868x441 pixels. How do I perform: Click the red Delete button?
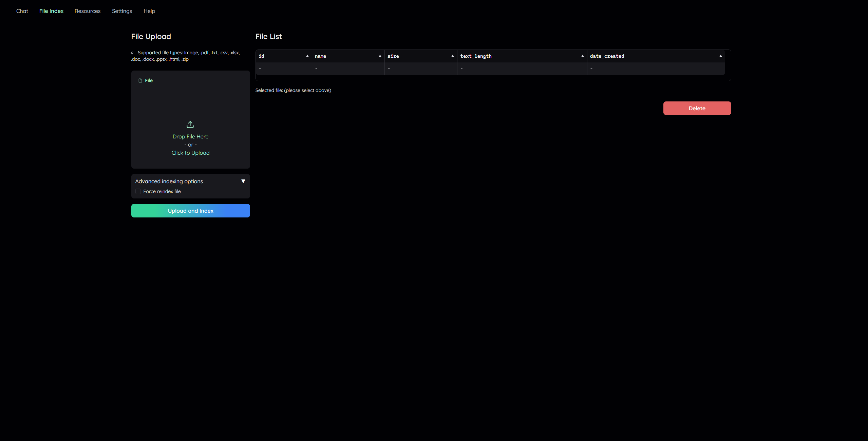pos(697,108)
